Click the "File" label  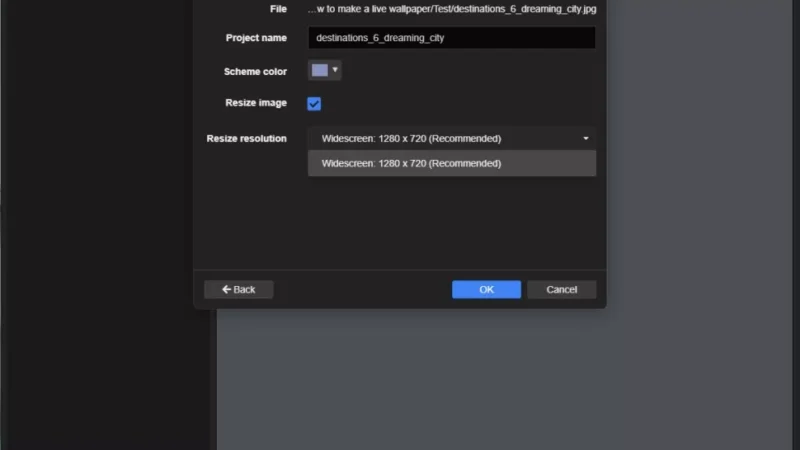(278, 9)
